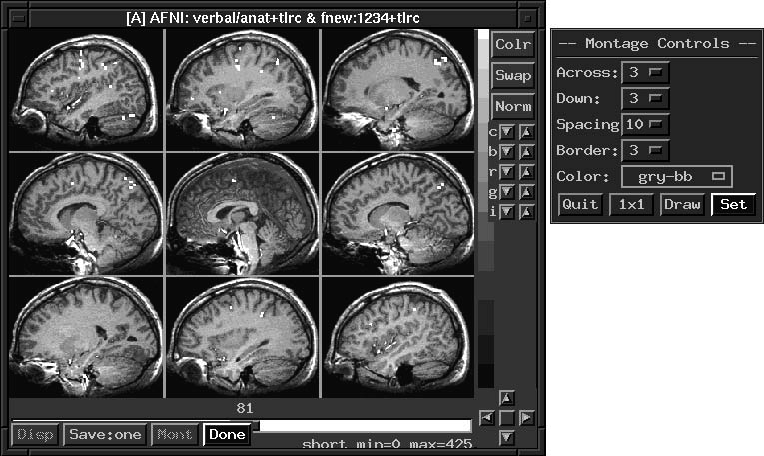Screen dimensions: 764x456
Task: Click the middle-left sagittal brain slice
Action: (x=86, y=214)
